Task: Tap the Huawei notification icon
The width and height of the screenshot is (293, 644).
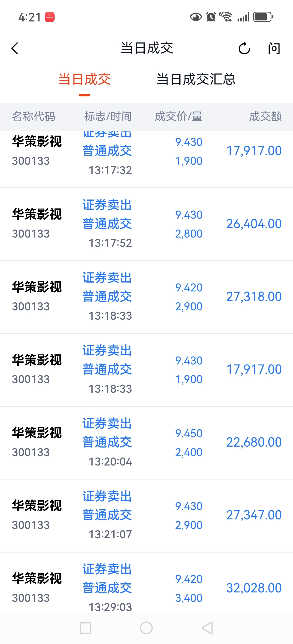Action: (x=49, y=17)
